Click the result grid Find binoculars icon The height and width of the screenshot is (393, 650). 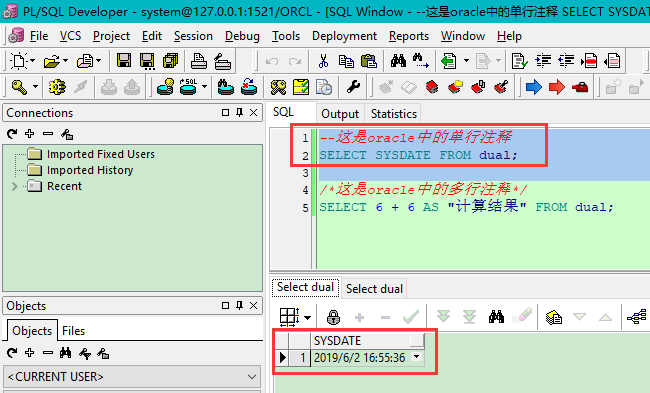point(496,318)
